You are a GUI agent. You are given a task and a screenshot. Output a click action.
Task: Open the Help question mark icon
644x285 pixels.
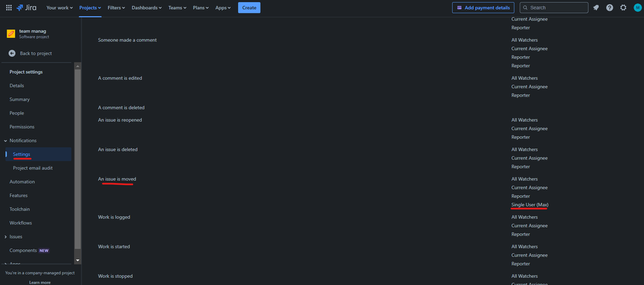[609, 7]
